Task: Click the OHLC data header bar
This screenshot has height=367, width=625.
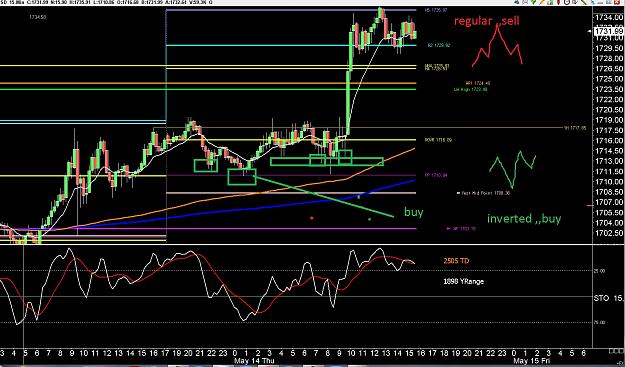Action: pyautogui.click(x=106, y=2)
